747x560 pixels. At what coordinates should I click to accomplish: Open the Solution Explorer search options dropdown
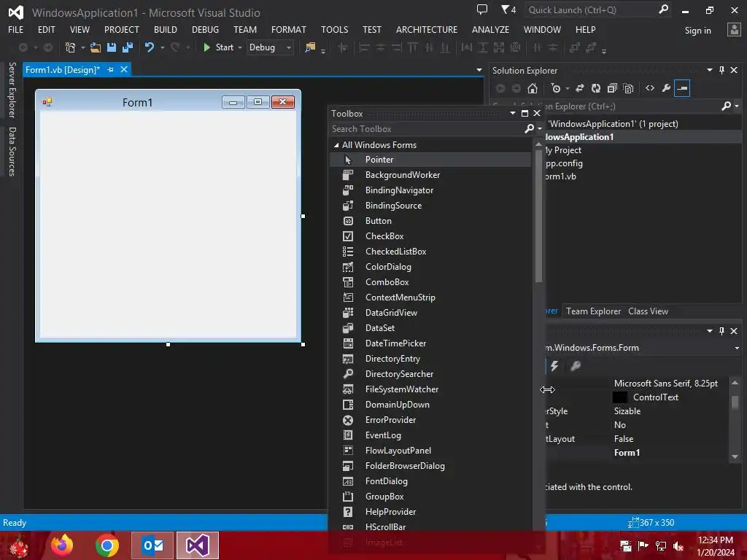[x=737, y=106]
